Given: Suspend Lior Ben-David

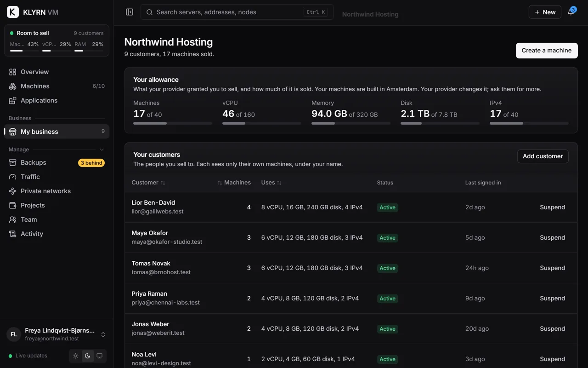Looking at the screenshot, I should click(x=552, y=207).
